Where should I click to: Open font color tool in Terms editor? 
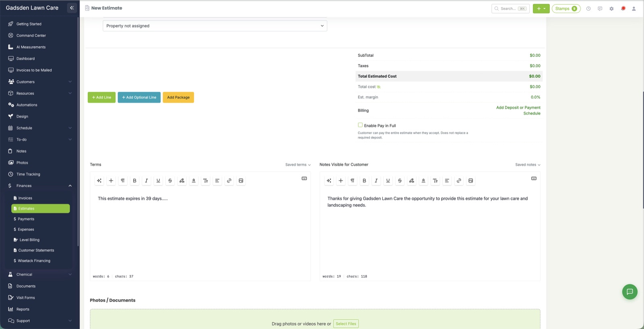coord(194,181)
